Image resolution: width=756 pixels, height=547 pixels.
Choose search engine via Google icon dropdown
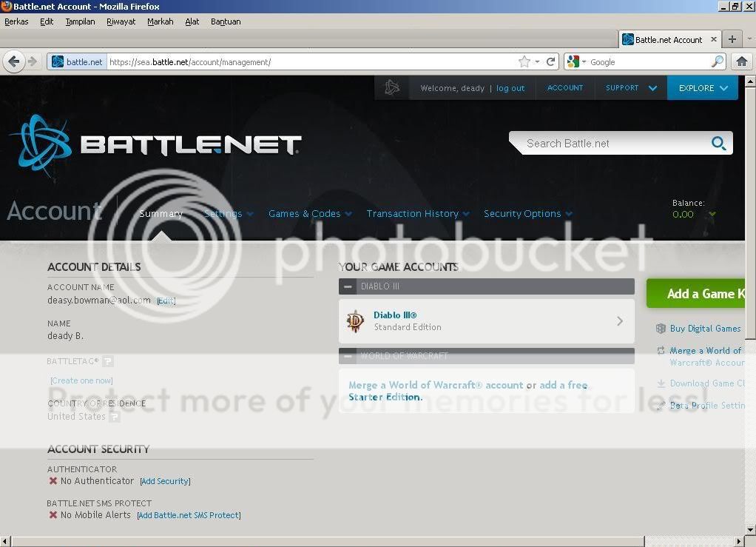(576, 61)
